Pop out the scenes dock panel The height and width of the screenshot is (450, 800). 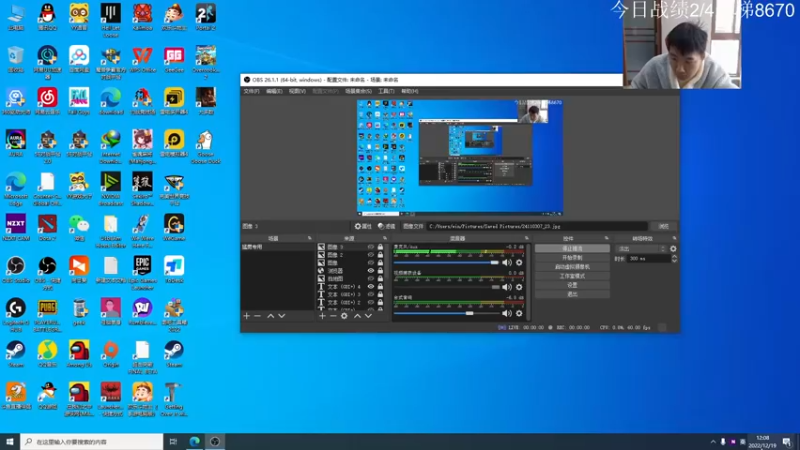[309, 238]
